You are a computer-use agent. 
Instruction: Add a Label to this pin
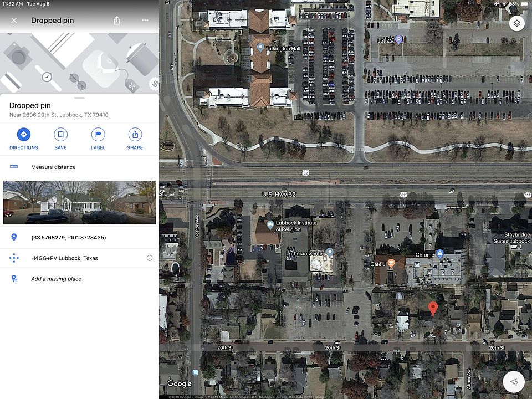tap(98, 139)
